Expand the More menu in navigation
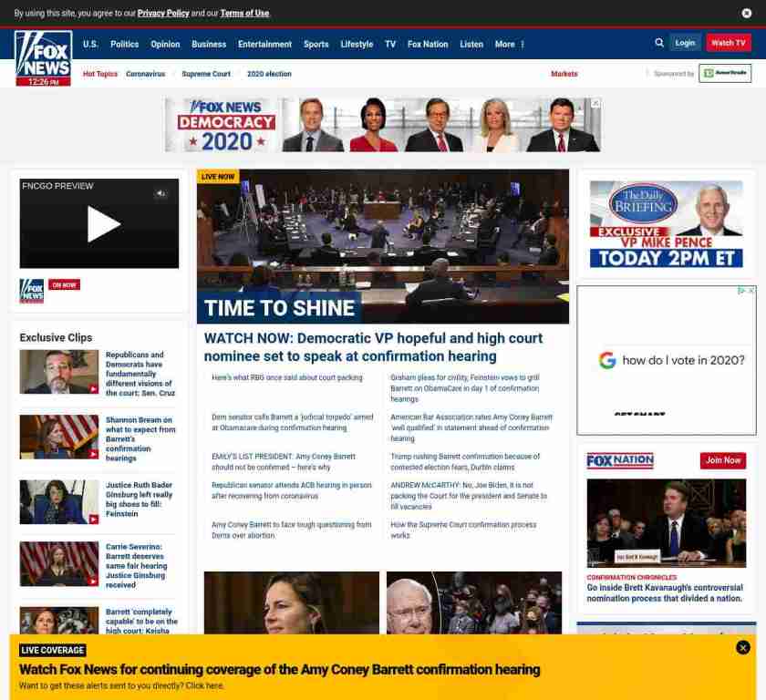766x700 pixels. pyautogui.click(x=509, y=44)
